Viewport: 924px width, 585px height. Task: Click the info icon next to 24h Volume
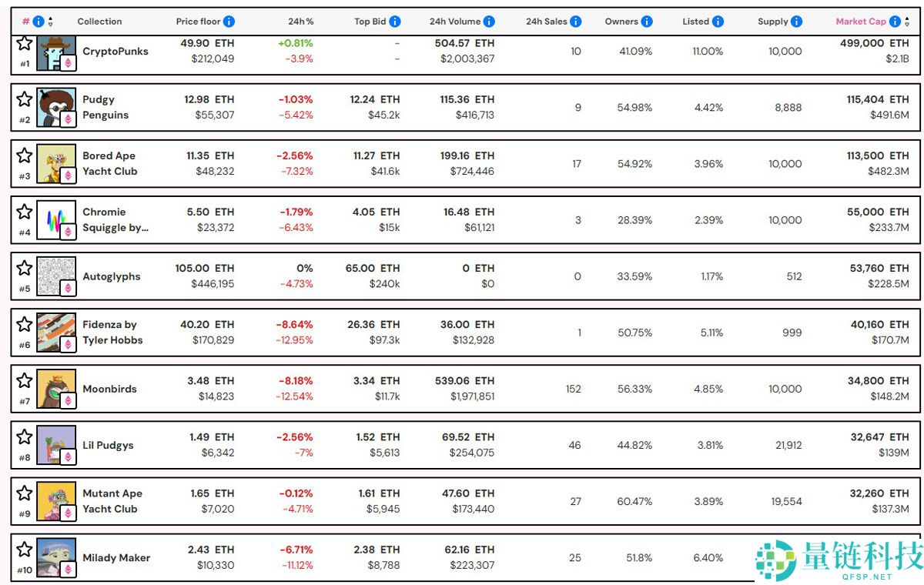(x=490, y=22)
